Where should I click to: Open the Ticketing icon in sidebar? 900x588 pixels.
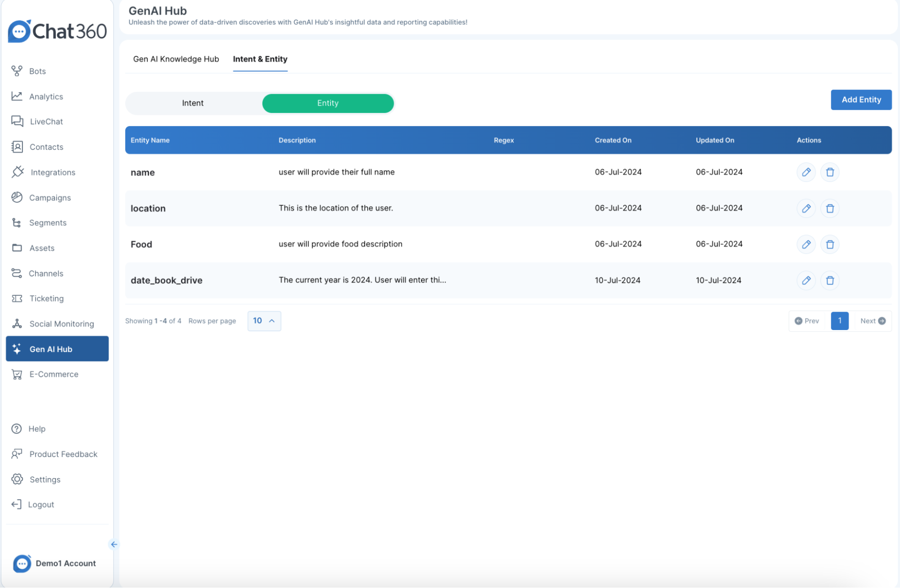pos(17,299)
